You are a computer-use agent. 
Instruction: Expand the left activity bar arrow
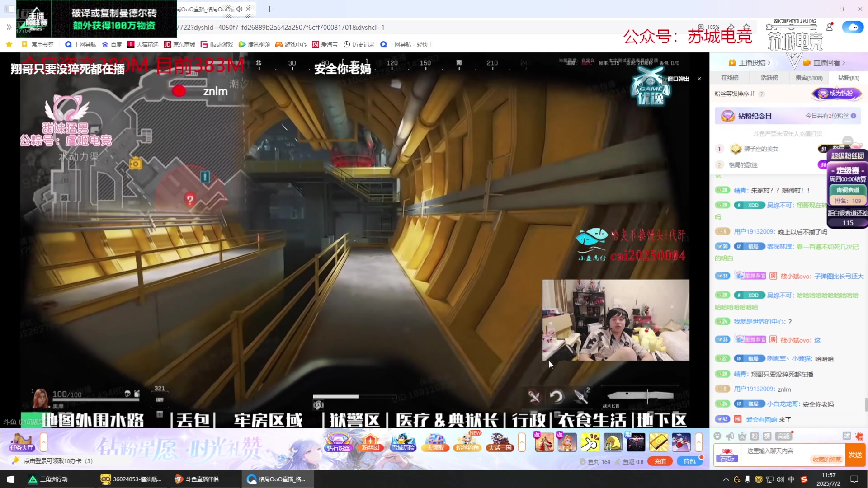(x=44, y=442)
